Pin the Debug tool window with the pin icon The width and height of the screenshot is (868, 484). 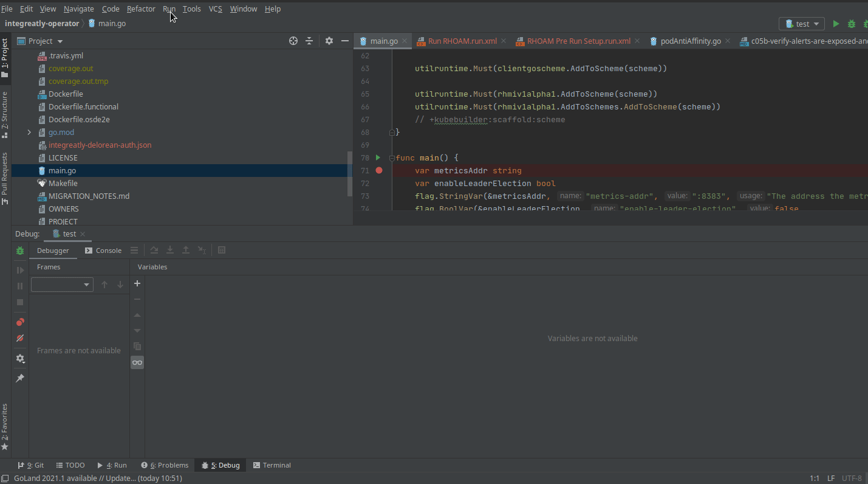(x=19, y=378)
